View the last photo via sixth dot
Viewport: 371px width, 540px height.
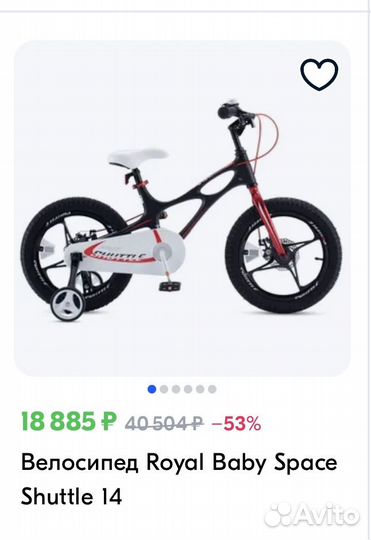pos(212,389)
